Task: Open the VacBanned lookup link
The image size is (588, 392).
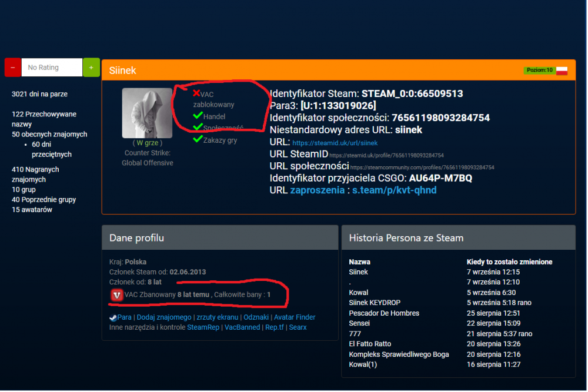Action: 242,327
